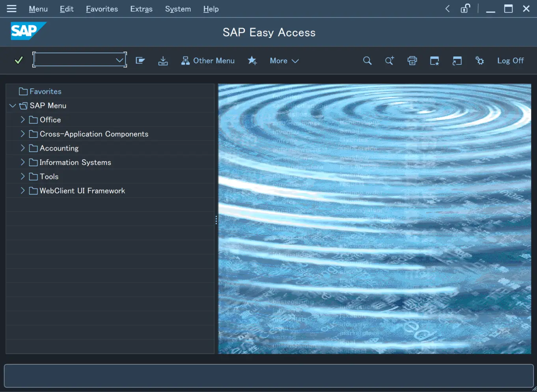Open the Help menu
Viewport: 537px width, 392px height.
(211, 9)
